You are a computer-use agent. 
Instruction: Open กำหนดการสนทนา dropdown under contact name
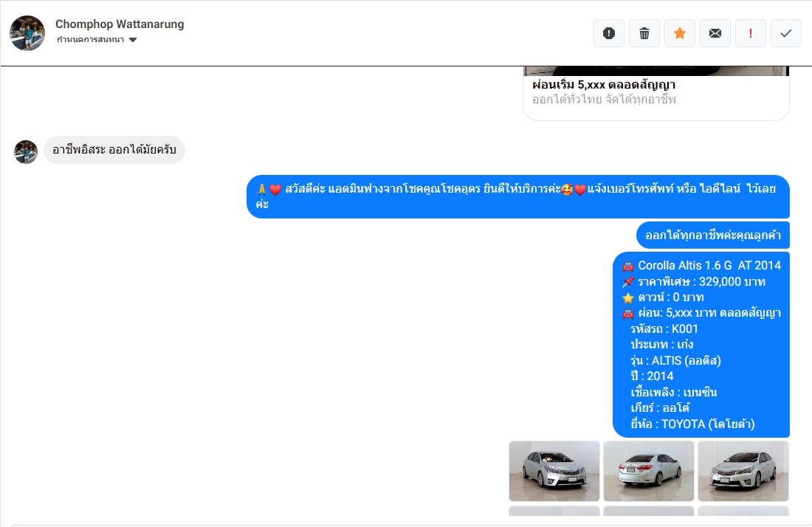96,40
